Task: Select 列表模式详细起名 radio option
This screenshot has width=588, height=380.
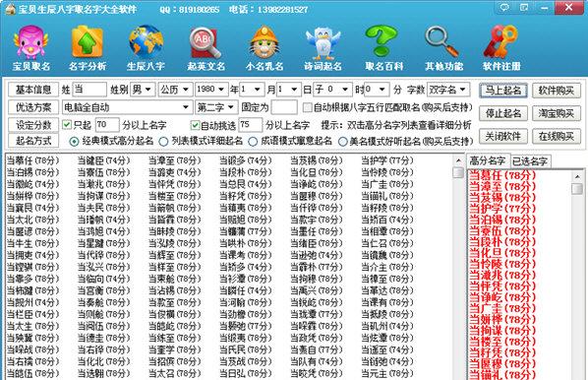Action: click(x=163, y=142)
